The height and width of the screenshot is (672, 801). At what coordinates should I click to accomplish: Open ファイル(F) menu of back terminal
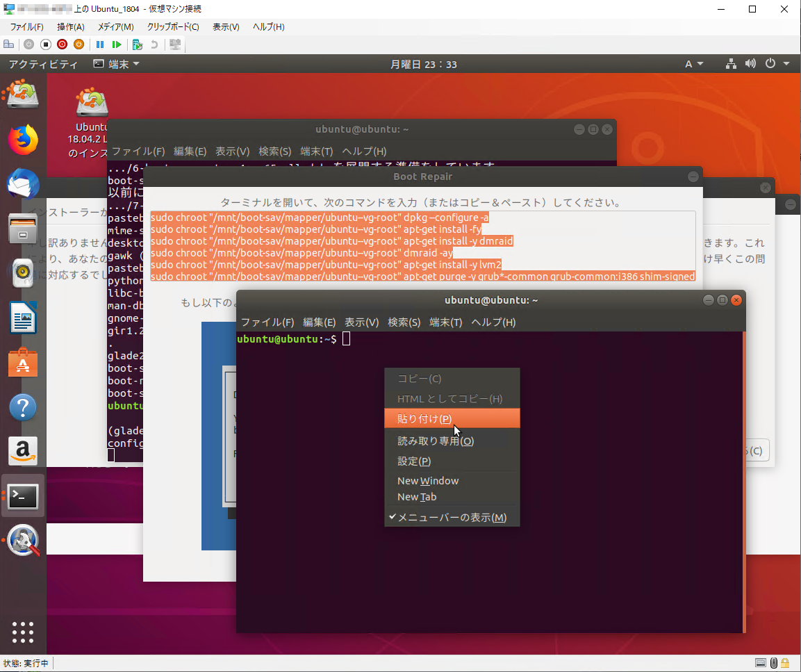(x=138, y=151)
